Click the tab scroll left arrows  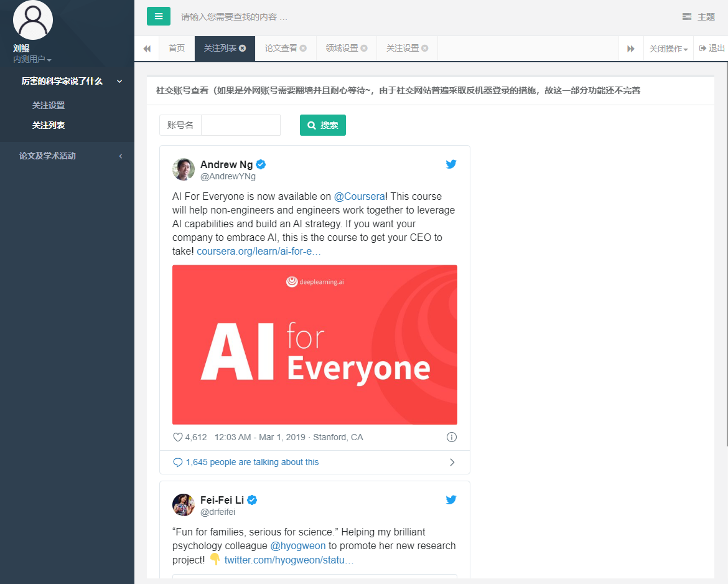[147, 49]
